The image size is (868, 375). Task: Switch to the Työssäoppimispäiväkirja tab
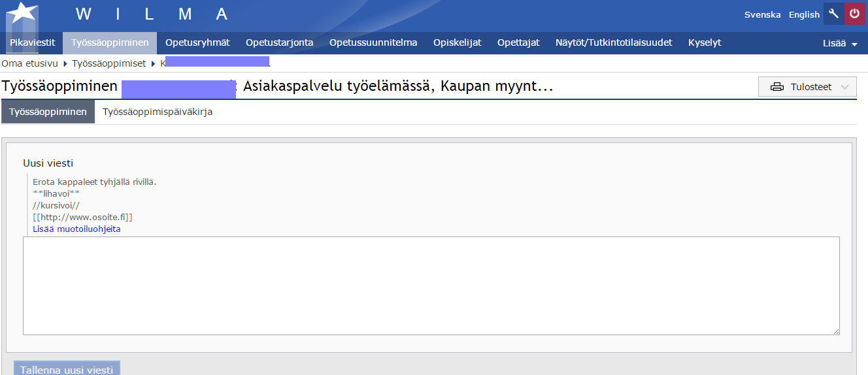(x=158, y=112)
